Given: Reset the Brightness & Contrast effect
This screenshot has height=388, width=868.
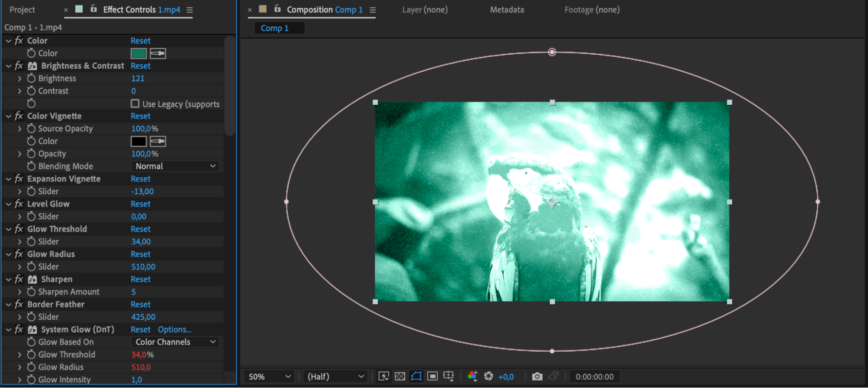Looking at the screenshot, I should coord(140,66).
